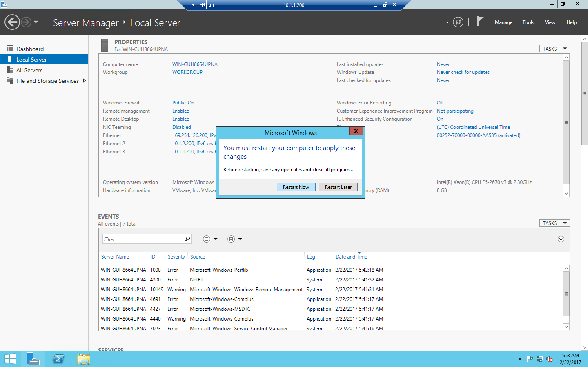Open the Events TASKS dropdown

click(x=554, y=223)
